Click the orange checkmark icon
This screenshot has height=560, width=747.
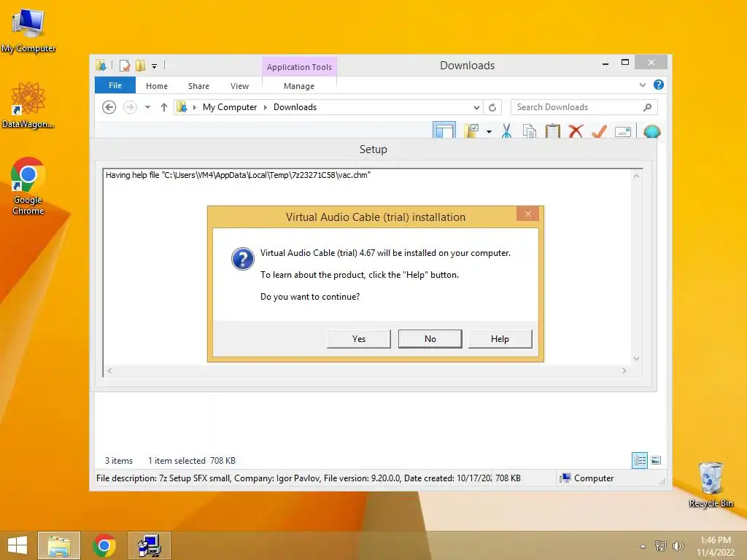pos(599,131)
